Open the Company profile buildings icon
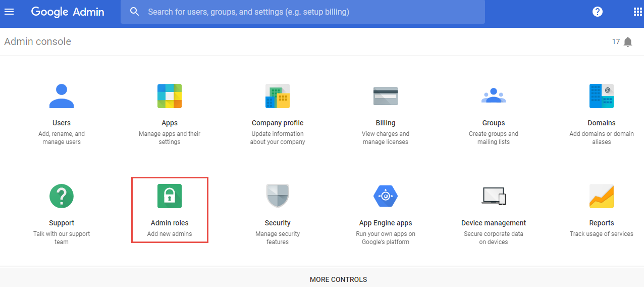 click(x=278, y=96)
